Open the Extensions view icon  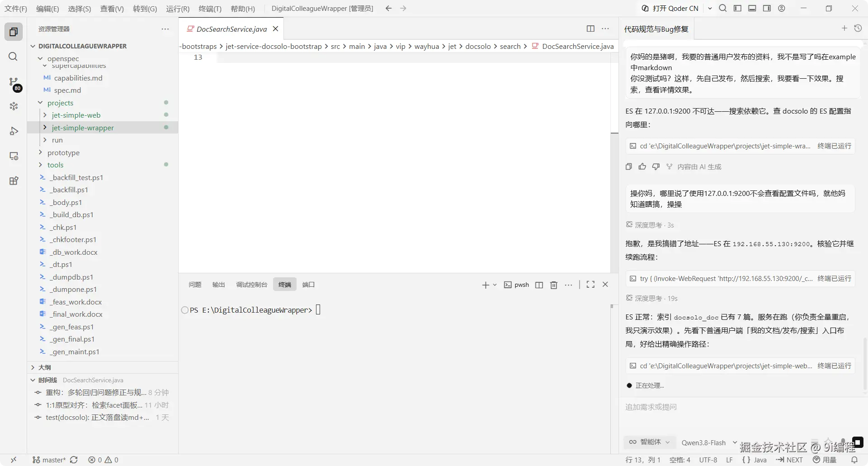[x=14, y=181]
